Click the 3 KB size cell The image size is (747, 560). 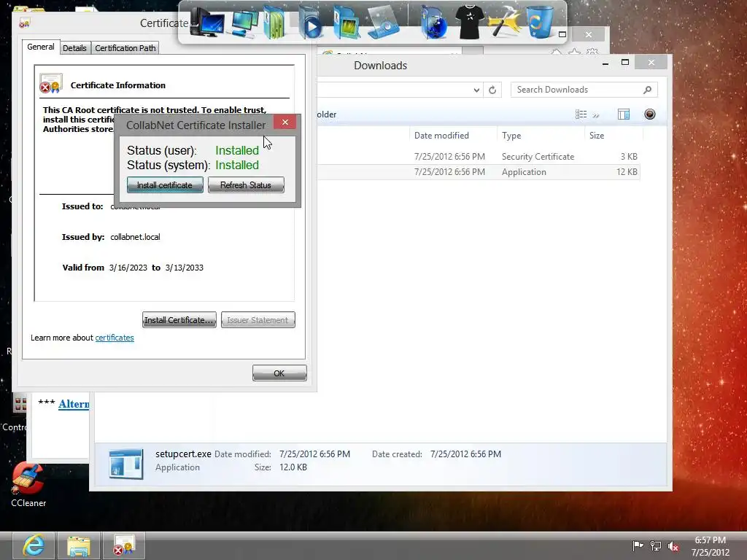click(x=629, y=157)
